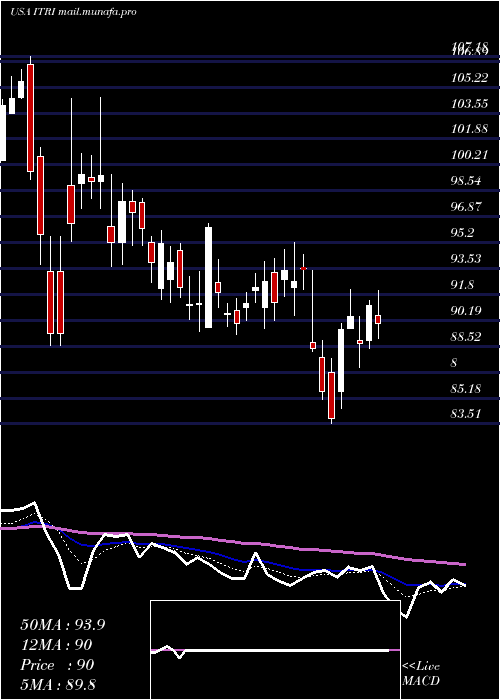Click the '12MA : 90' readout

click(x=56, y=645)
